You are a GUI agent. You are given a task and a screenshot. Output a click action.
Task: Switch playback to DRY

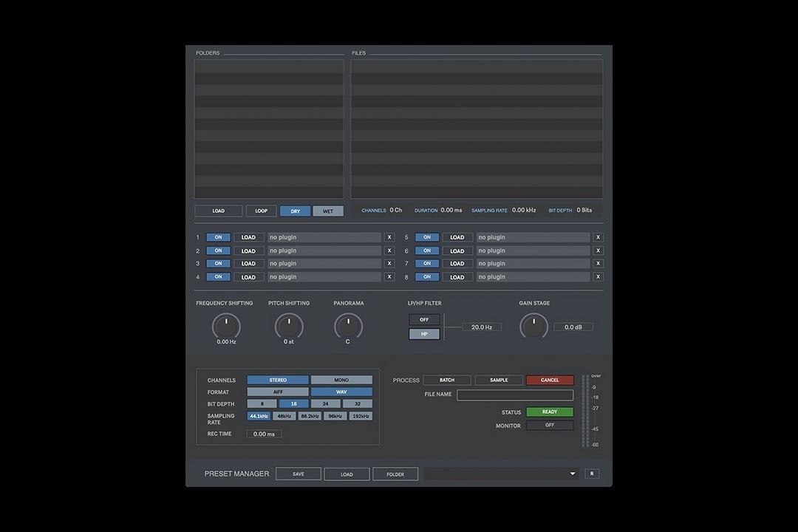(x=295, y=211)
